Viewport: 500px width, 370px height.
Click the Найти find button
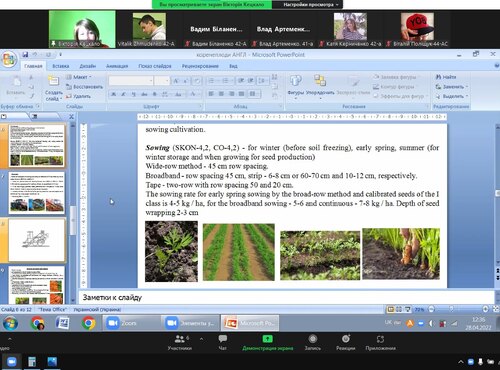point(446,77)
